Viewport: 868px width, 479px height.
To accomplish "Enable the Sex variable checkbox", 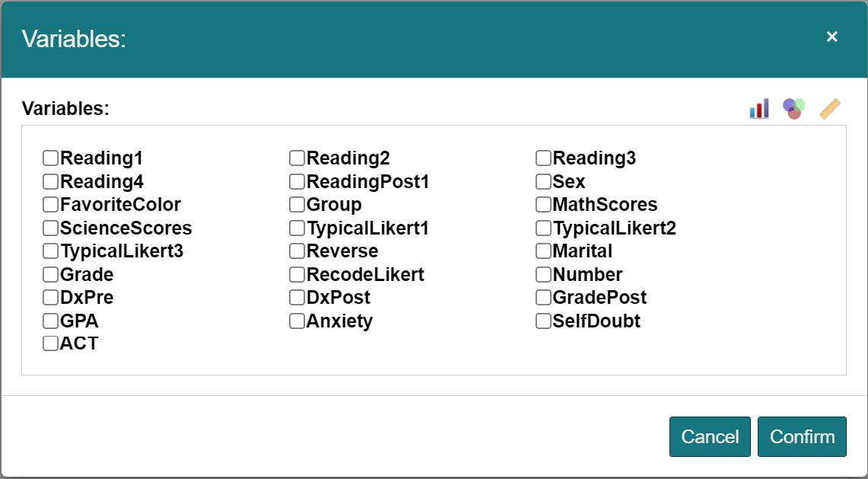I will pos(543,182).
